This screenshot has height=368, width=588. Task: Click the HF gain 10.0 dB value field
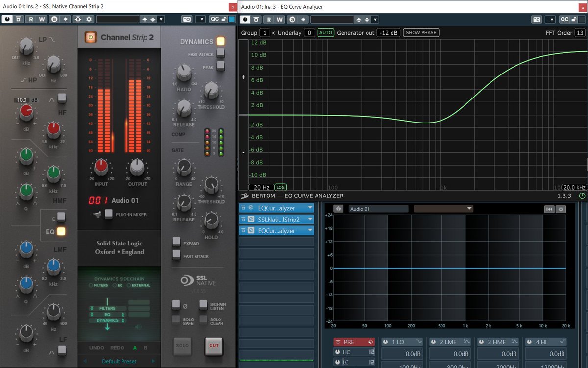pyautogui.click(x=22, y=99)
